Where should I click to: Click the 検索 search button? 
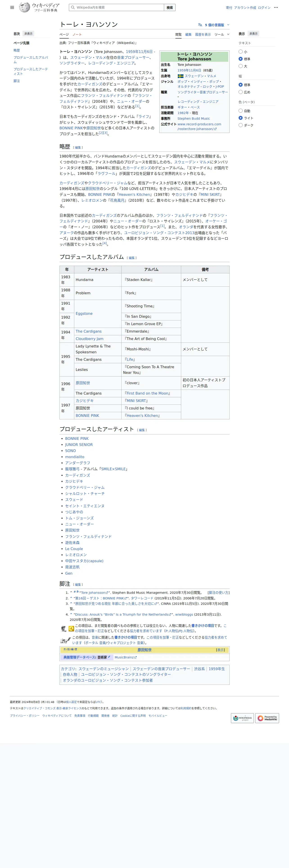pyautogui.click(x=169, y=7)
